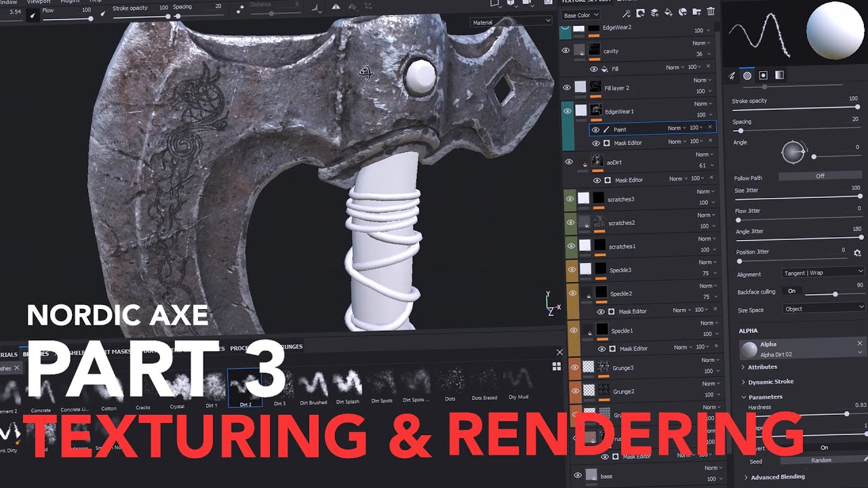Image resolution: width=868 pixels, height=488 pixels.
Task: Adjust the Angle Jitter slider
Action: pyautogui.click(x=800, y=237)
